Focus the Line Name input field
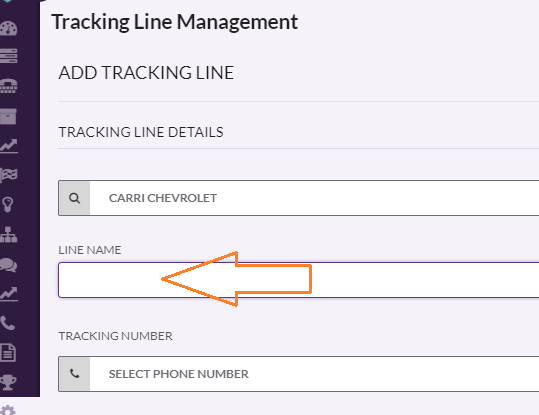The height and width of the screenshot is (415, 539). [x=298, y=280]
